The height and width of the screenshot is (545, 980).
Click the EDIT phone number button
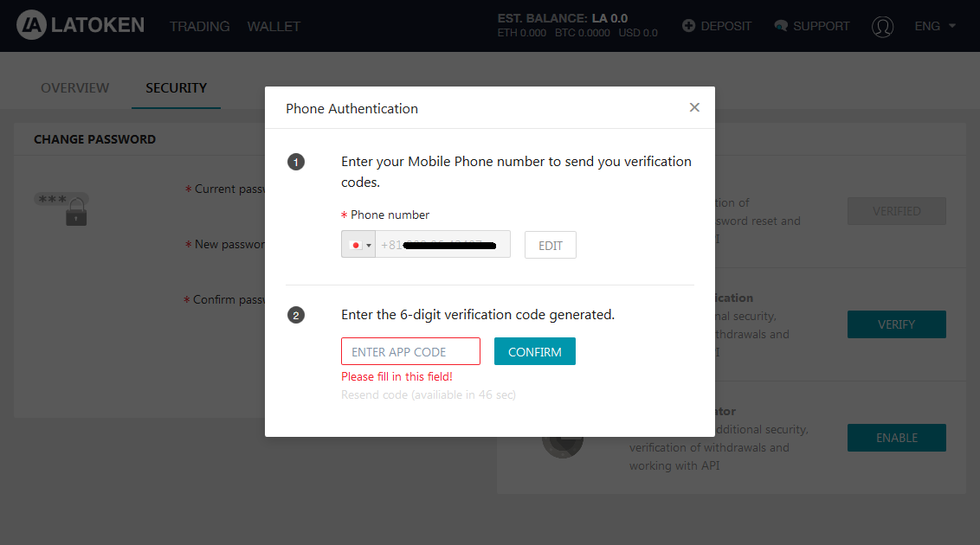click(550, 245)
